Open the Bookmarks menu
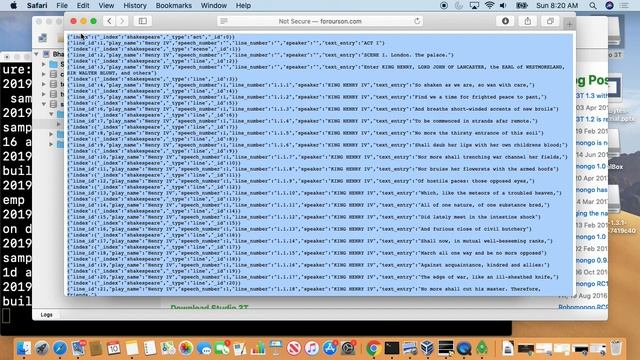 pos(173,6)
